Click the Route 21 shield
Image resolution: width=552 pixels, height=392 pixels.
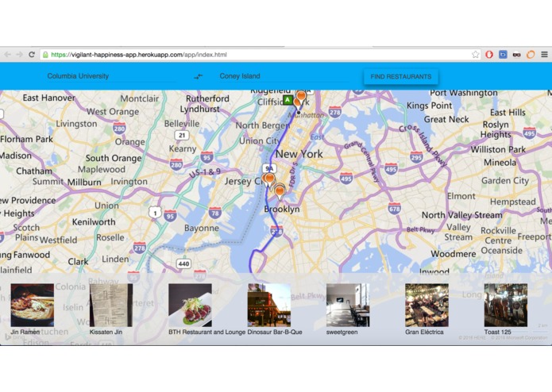point(182,135)
